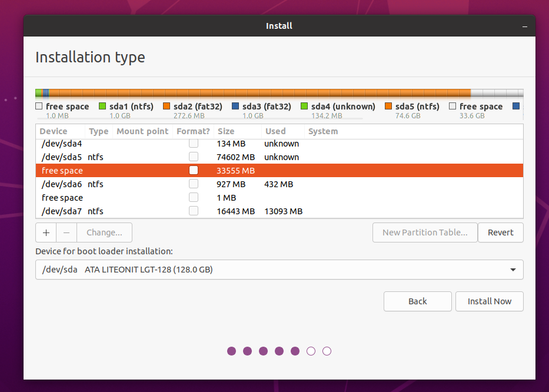Image resolution: width=549 pixels, height=392 pixels.
Task: Enable the Format checkbox for /dev/sda7
Action: click(x=194, y=211)
